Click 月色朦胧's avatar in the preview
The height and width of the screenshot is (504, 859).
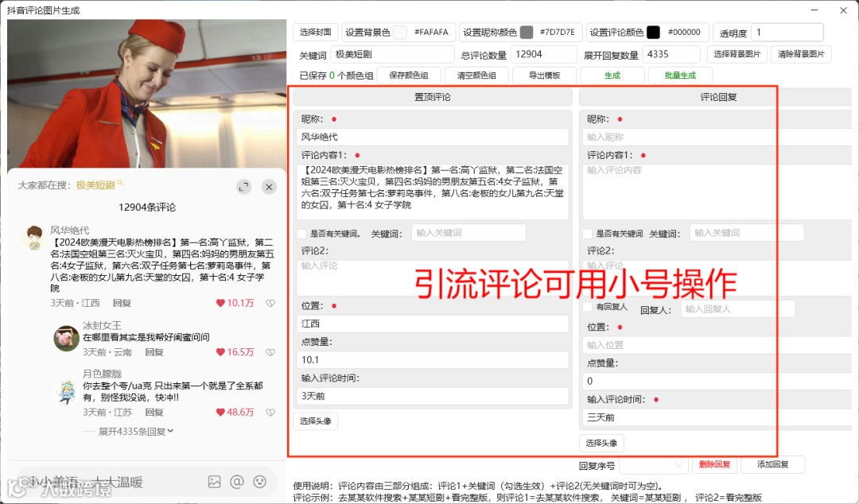click(x=66, y=392)
